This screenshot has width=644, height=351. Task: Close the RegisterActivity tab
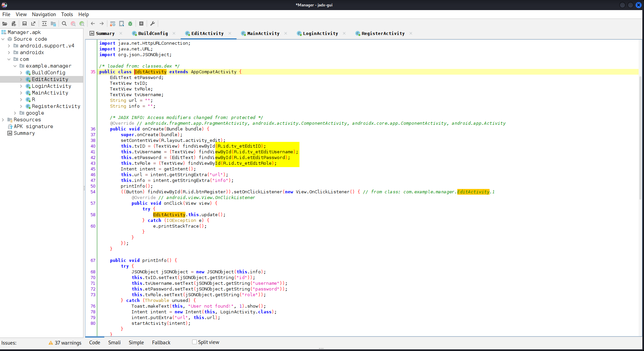click(x=411, y=33)
